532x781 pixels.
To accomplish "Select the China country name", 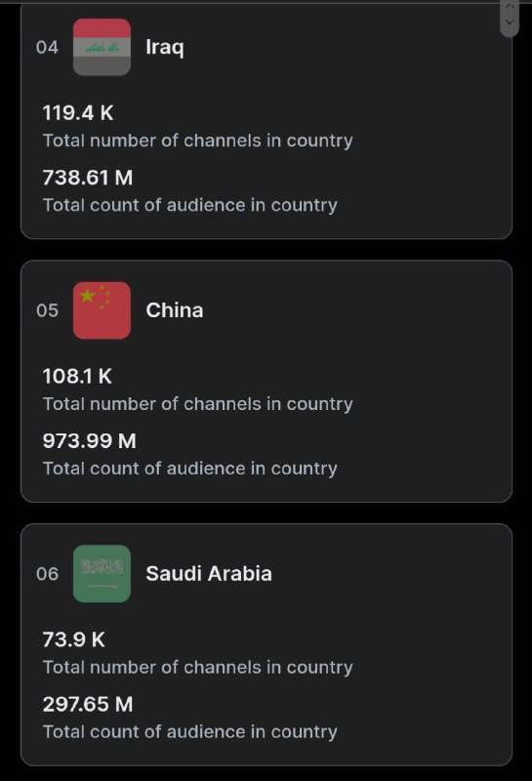I will point(175,310).
